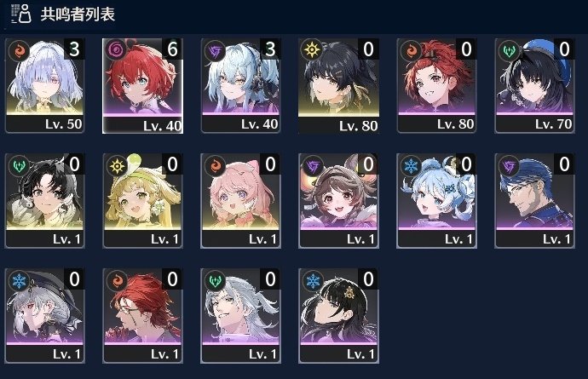The image size is (588, 379).
Task: Click the green wind icon on blue-beret character card
Action: 509,50
